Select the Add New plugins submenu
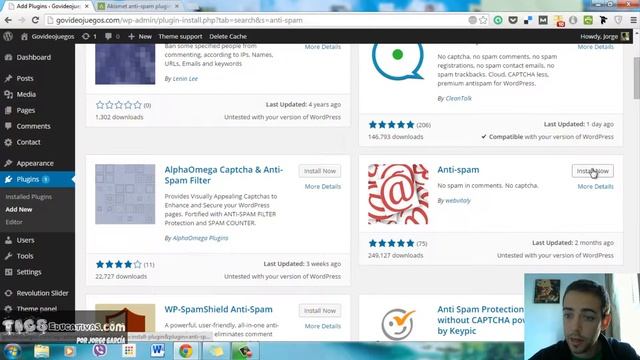 (19, 209)
